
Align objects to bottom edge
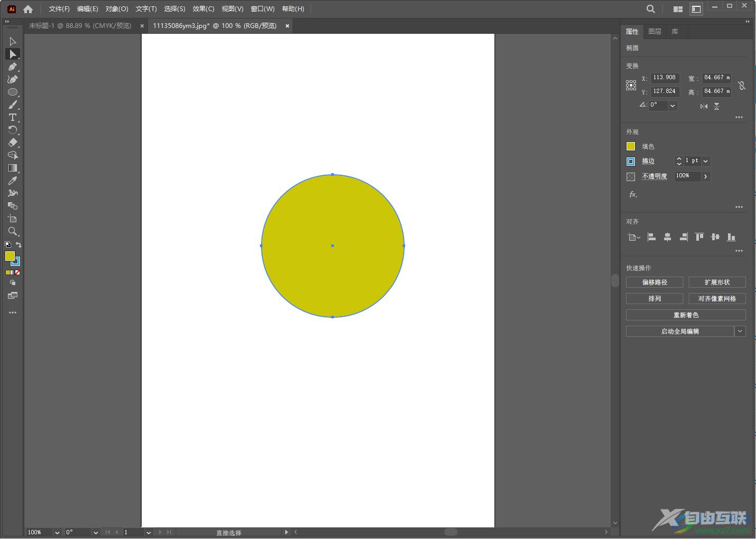[731, 237]
